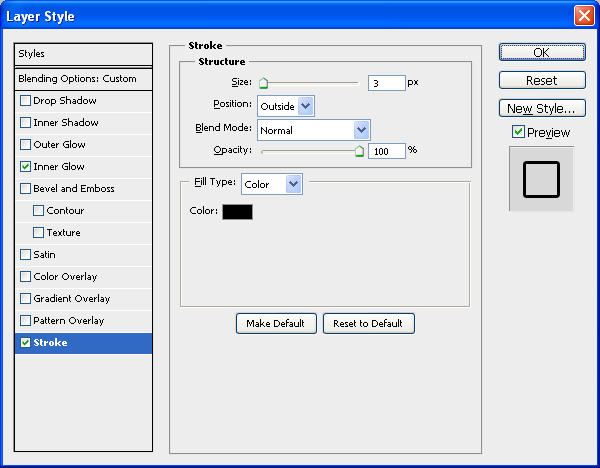Toggle the Preview checkbox
Screen dimensions: 600x468
coord(518,132)
